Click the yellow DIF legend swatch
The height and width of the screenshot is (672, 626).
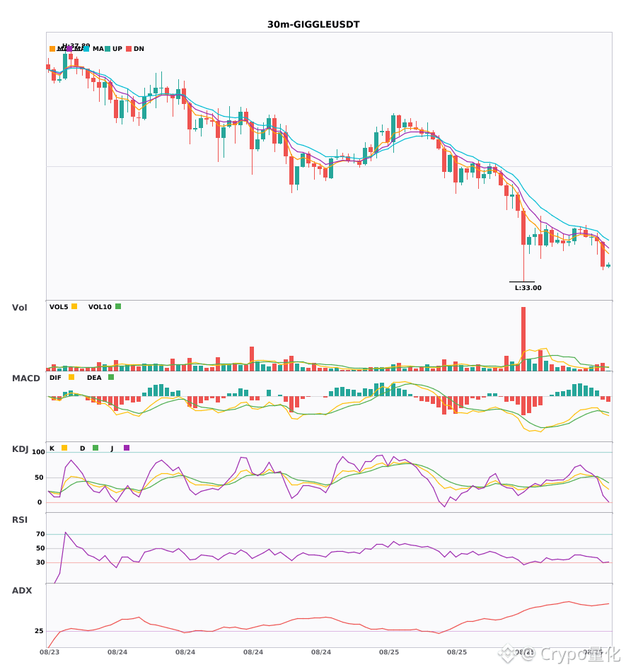point(71,377)
